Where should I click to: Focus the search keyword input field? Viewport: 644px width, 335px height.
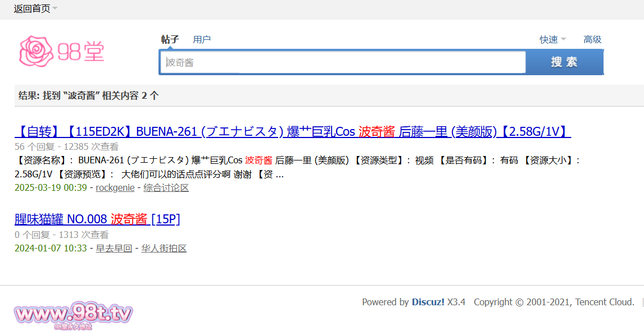pyautogui.click(x=343, y=62)
